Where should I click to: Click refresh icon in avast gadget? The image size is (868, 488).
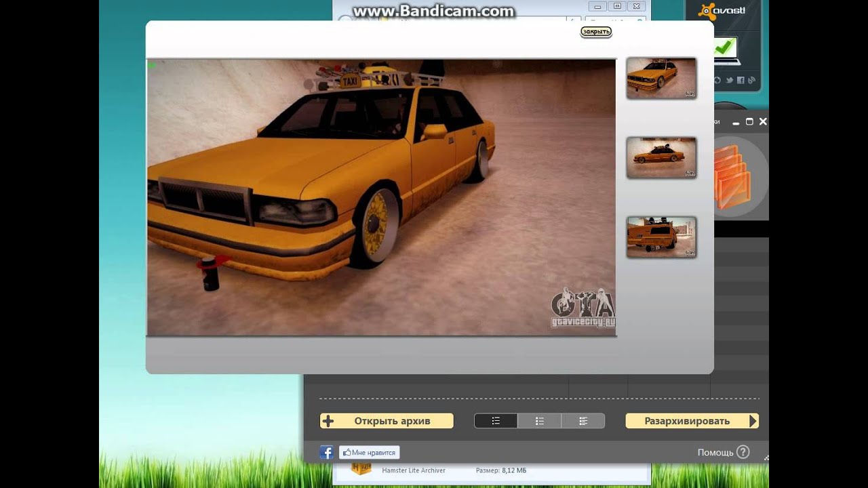(717, 80)
